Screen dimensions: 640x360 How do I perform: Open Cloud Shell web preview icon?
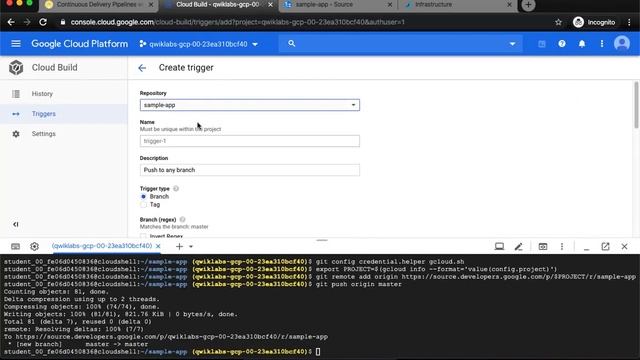[542, 247]
